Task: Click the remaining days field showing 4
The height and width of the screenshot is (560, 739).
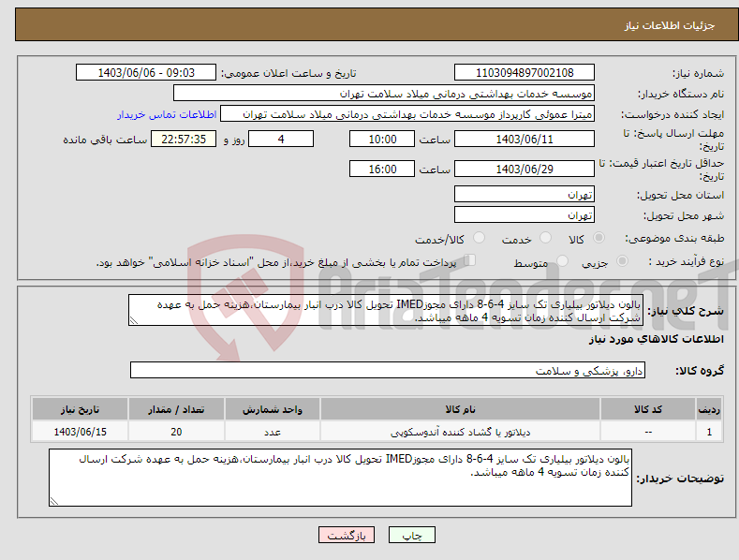Action: (x=281, y=139)
